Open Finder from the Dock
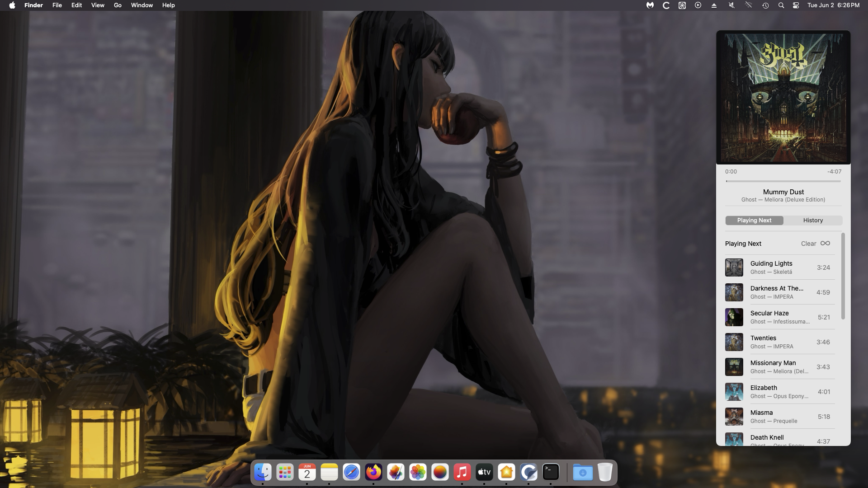 pyautogui.click(x=263, y=473)
